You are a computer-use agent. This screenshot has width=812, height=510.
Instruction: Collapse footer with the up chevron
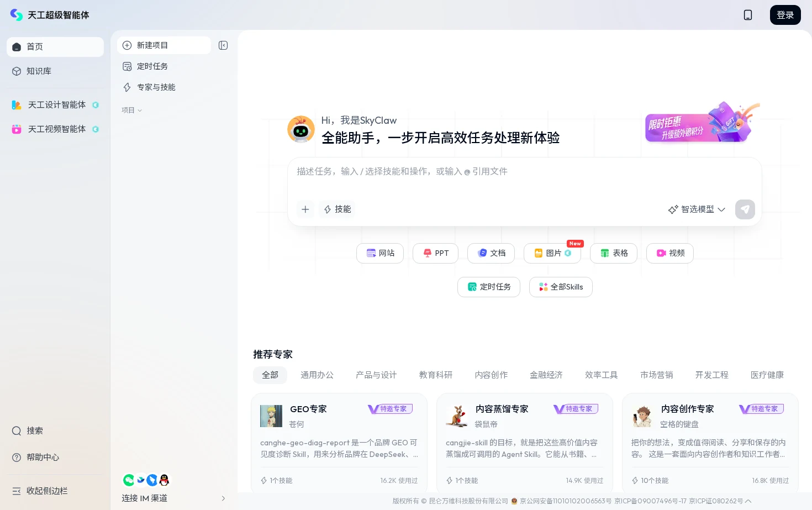[x=748, y=501]
